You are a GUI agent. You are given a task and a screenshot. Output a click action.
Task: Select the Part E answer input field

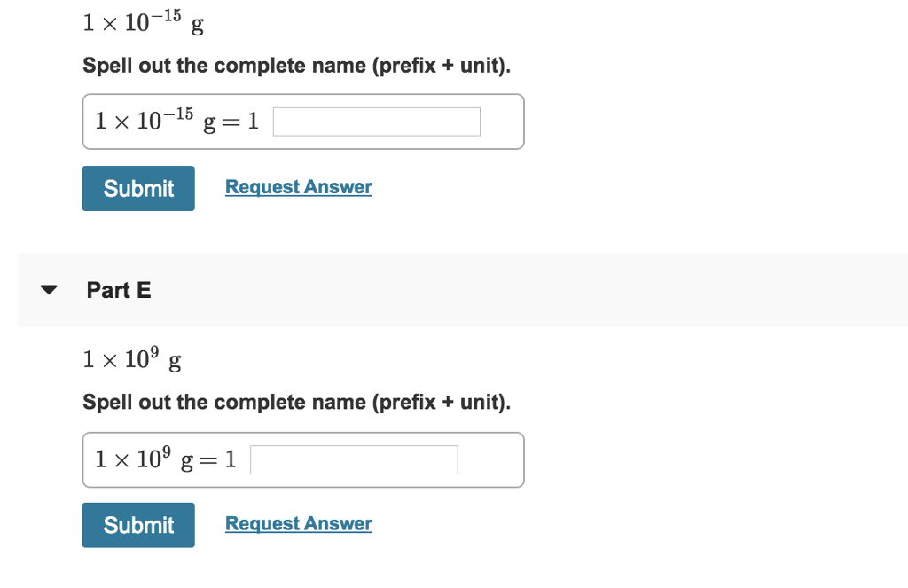pos(354,459)
